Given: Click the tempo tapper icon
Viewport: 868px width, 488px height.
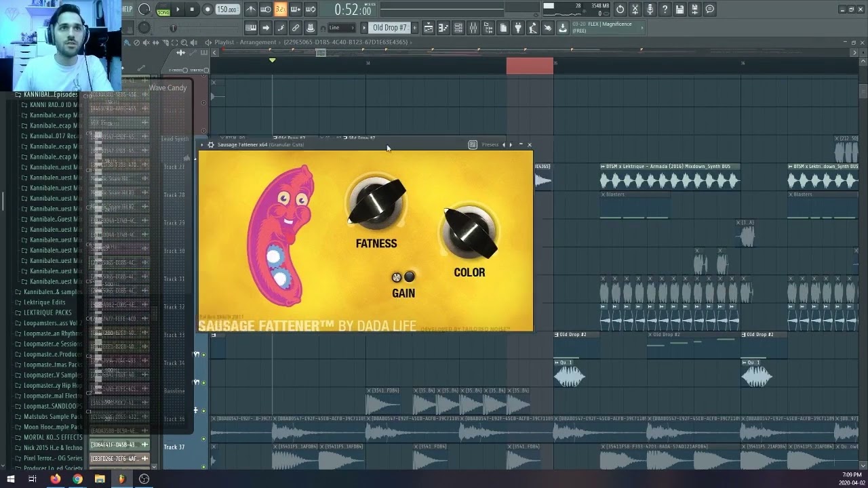Looking at the screenshot, I should [x=533, y=28].
